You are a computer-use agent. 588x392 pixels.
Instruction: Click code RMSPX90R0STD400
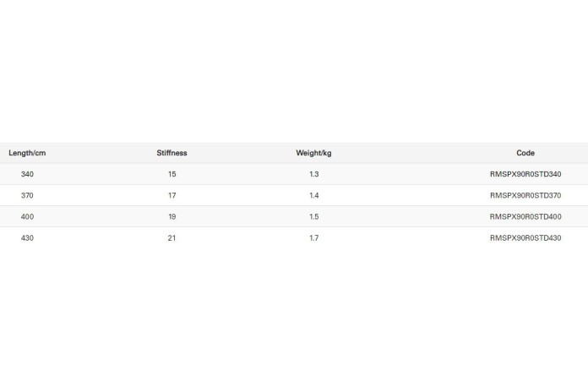[x=525, y=217]
